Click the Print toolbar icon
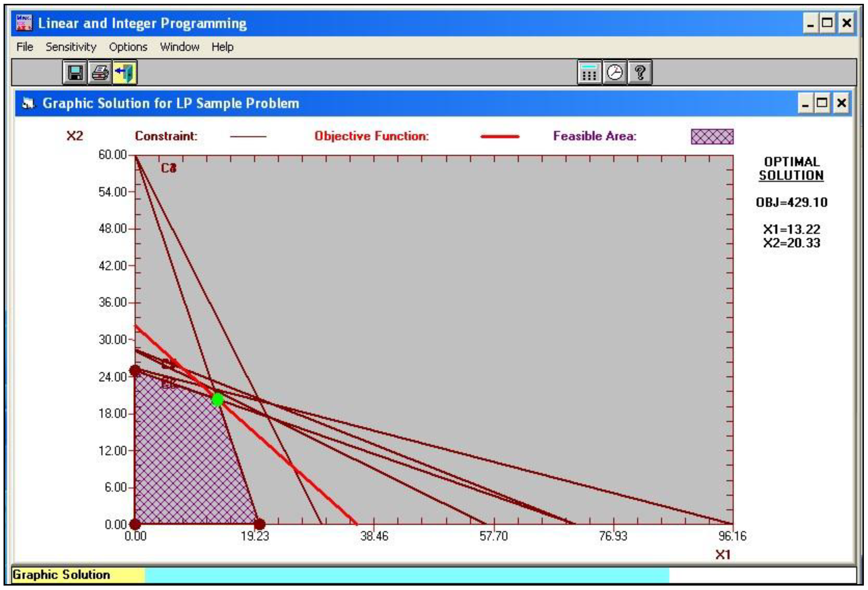The image size is (868, 590). 100,73
